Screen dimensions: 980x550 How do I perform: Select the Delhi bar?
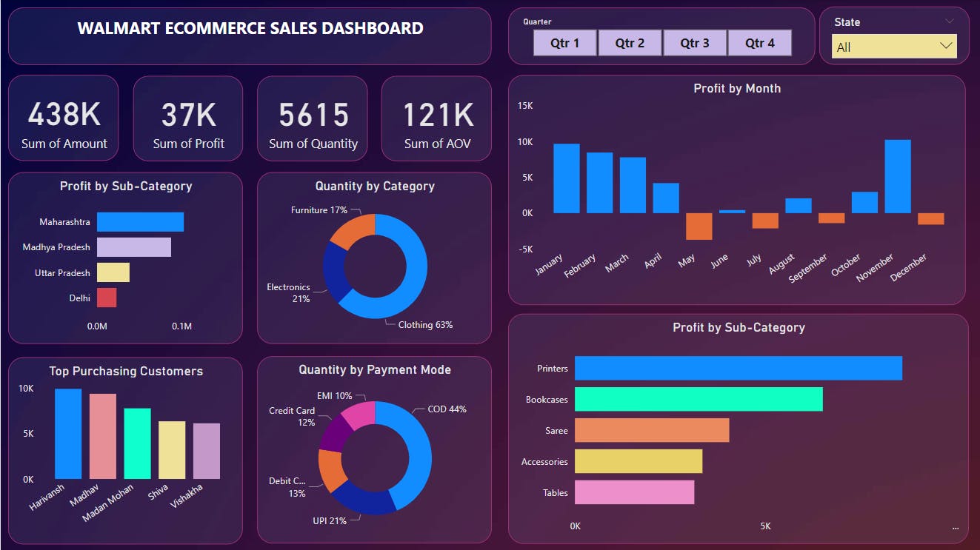point(107,298)
